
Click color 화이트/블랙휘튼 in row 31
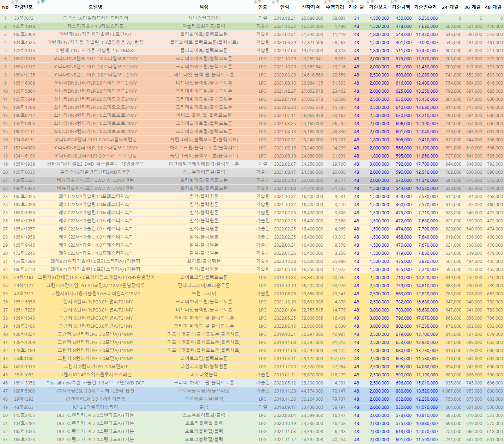(x=204, y=261)
